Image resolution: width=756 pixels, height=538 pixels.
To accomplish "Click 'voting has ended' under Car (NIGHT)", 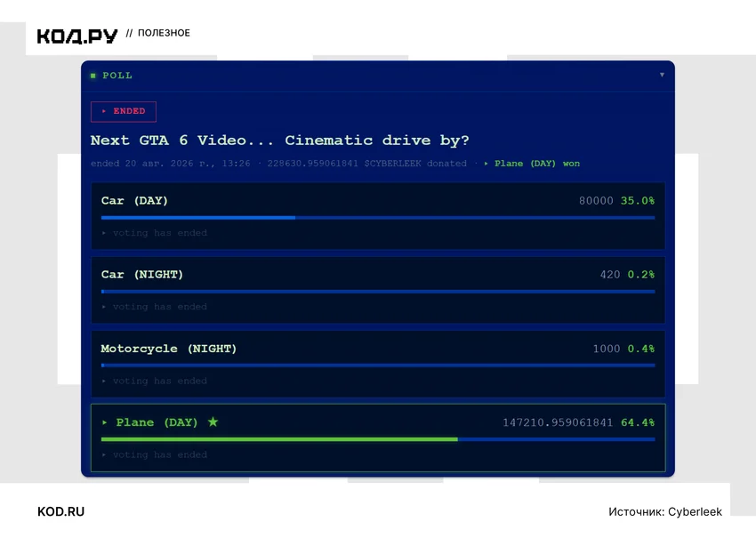I will point(159,307).
